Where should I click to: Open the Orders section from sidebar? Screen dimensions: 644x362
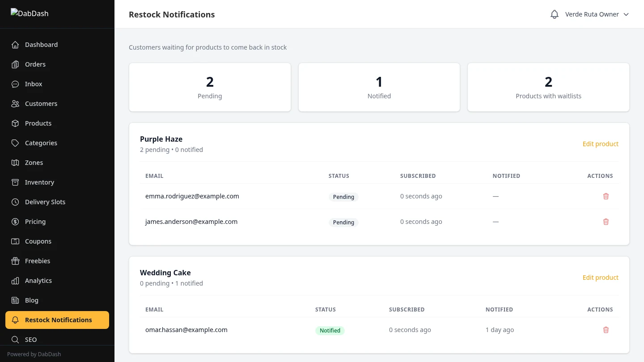[35, 64]
